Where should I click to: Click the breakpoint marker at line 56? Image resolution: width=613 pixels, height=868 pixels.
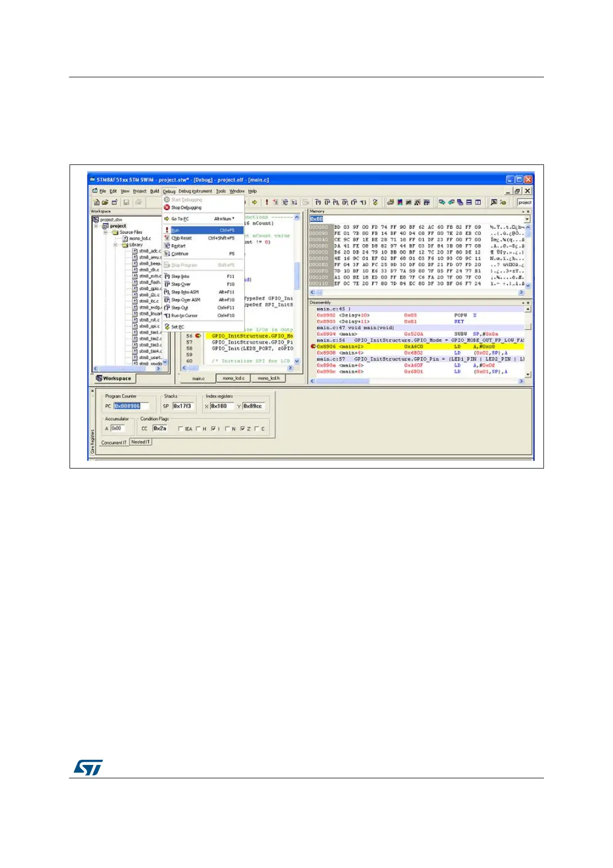click(x=198, y=336)
